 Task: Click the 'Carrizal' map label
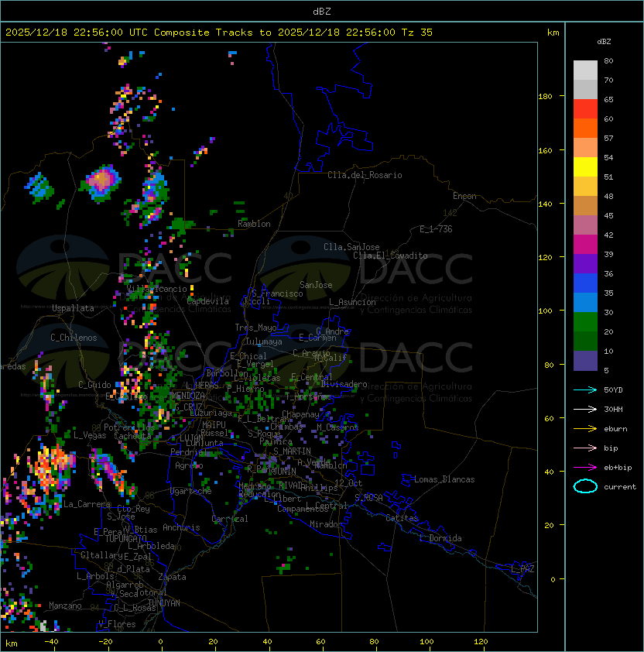point(230,519)
